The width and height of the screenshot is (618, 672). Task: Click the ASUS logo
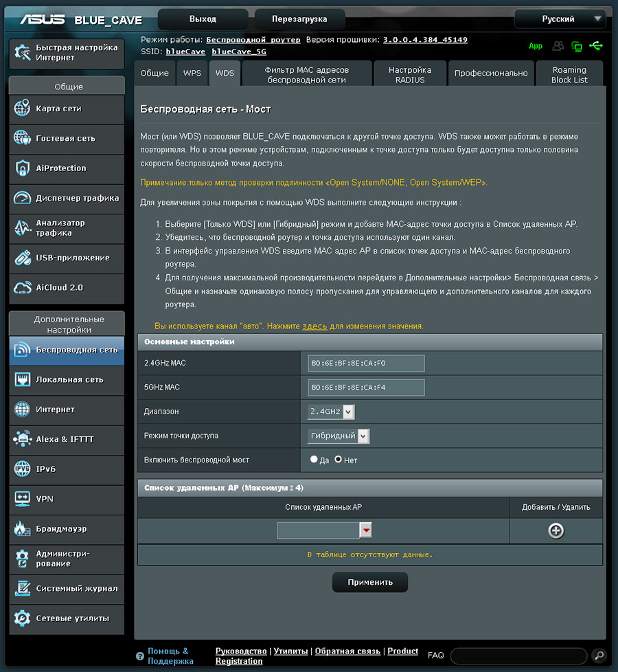[x=42, y=19]
